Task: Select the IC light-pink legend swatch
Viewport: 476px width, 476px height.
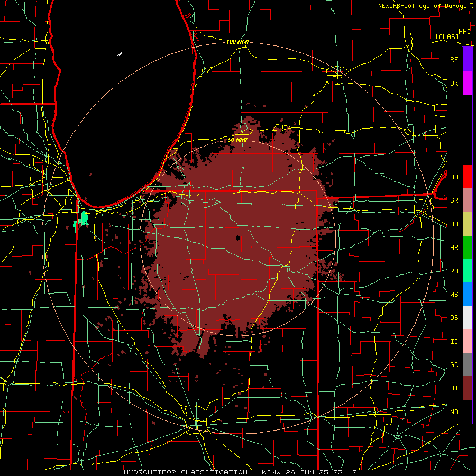Action: (x=467, y=341)
